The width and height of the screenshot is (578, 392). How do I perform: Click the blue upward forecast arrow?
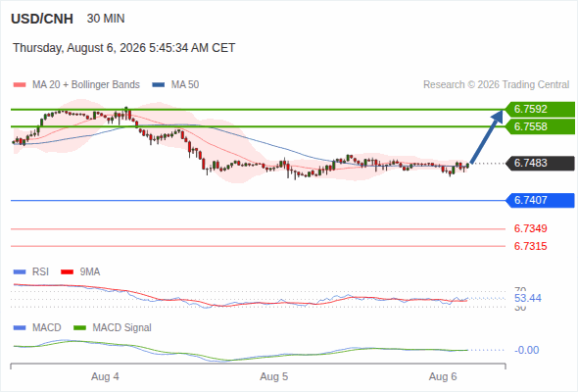coord(487,136)
